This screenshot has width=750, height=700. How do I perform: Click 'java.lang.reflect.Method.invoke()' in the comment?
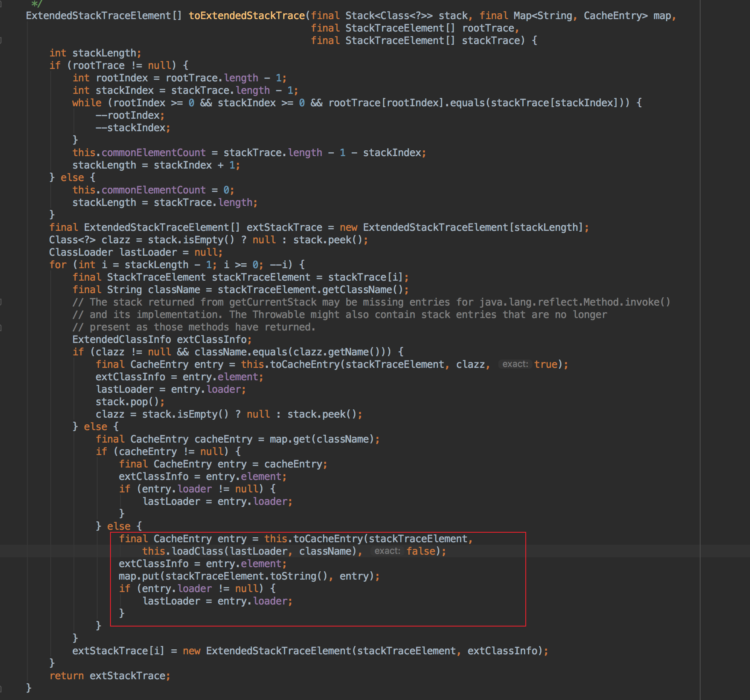point(575,302)
